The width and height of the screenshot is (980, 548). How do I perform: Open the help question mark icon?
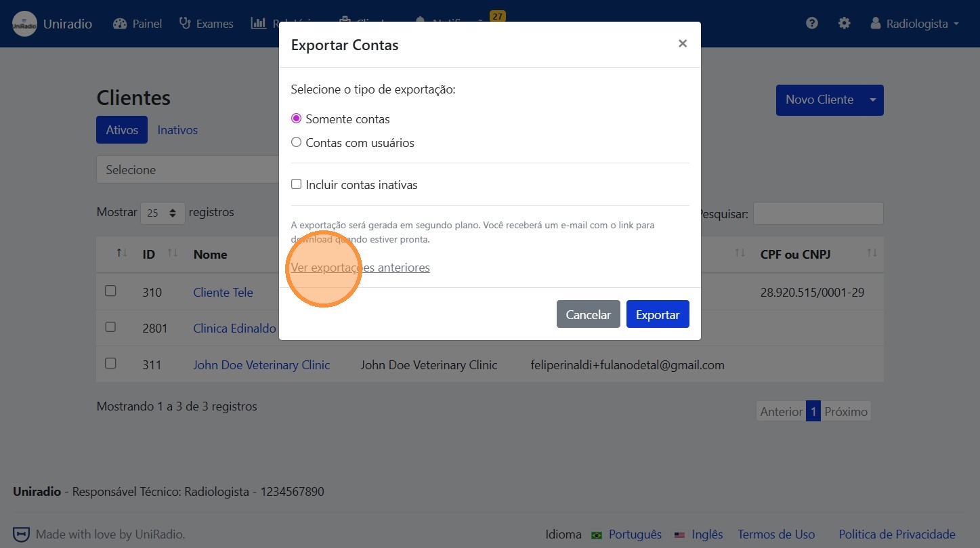click(x=812, y=23)
